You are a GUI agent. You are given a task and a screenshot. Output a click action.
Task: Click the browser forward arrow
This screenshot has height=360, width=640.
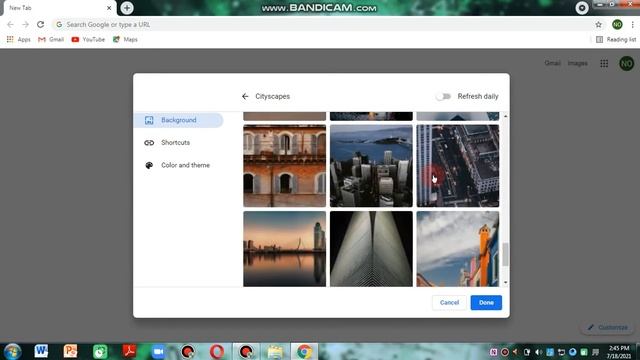[25, 24]
